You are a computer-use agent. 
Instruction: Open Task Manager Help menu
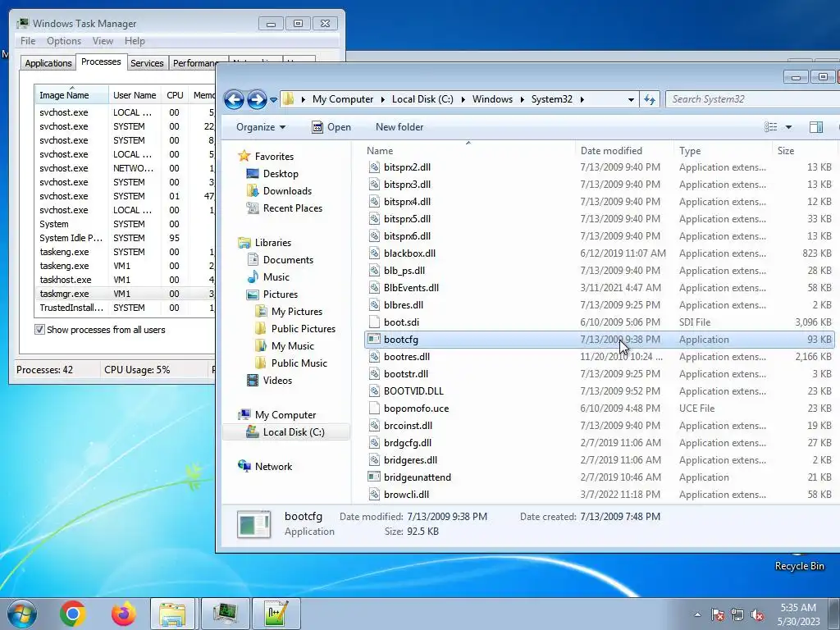pos(135,41)
